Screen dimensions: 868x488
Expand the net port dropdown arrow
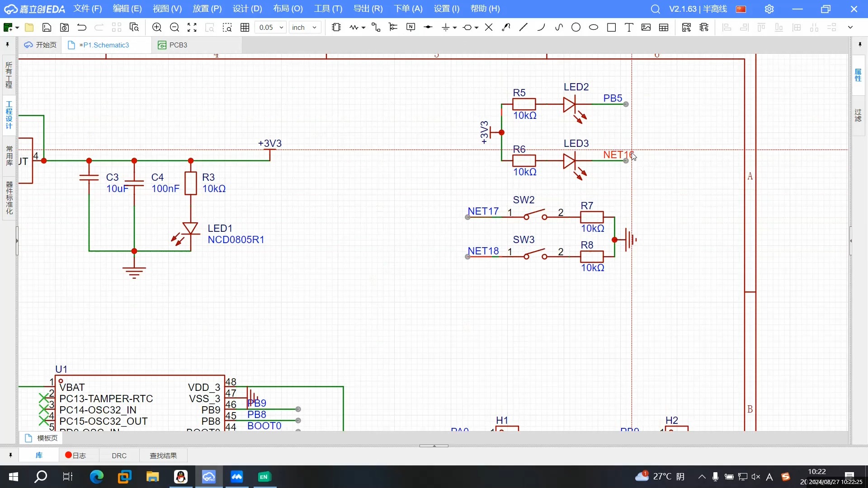[x=476, y=28]
